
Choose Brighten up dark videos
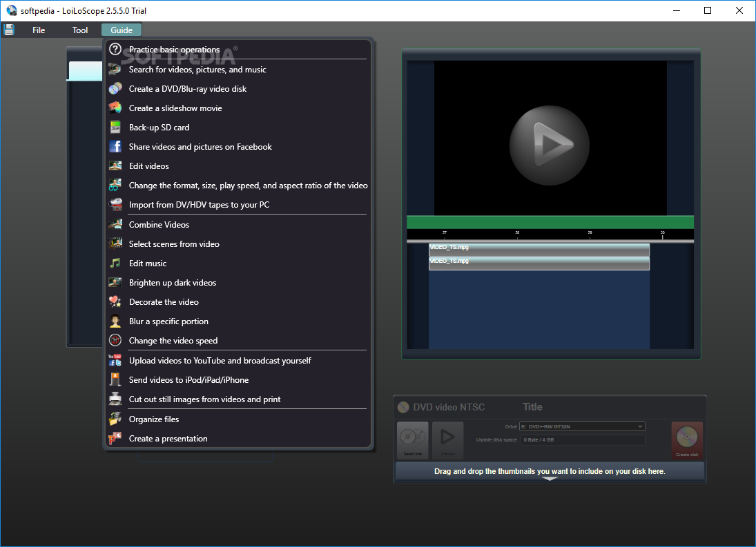pyautogui.click(x=173, y=282)
